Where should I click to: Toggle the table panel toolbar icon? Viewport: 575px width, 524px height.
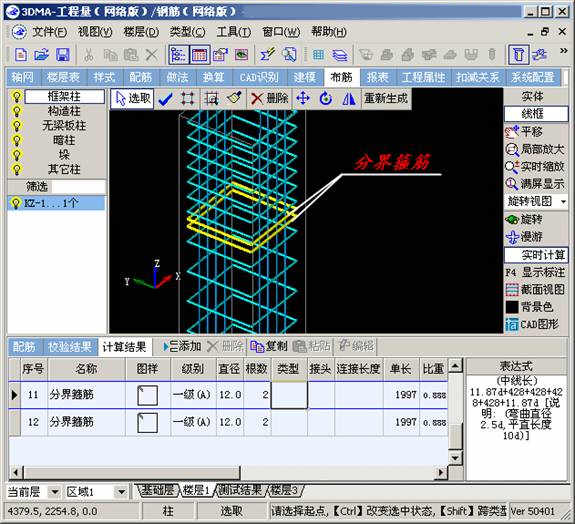[199, 55]
